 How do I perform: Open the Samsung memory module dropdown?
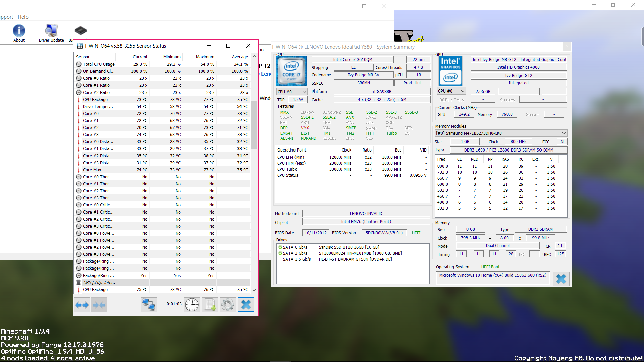[501, 133]
